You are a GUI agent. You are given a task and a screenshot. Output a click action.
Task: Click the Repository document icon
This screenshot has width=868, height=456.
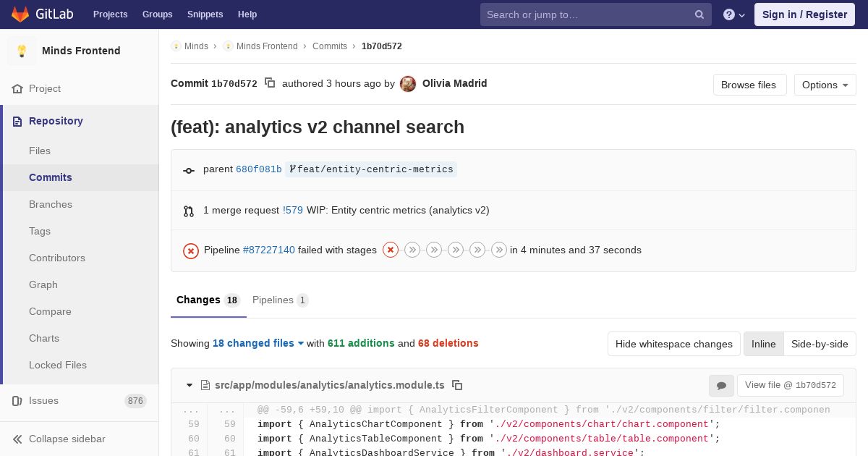17,122
